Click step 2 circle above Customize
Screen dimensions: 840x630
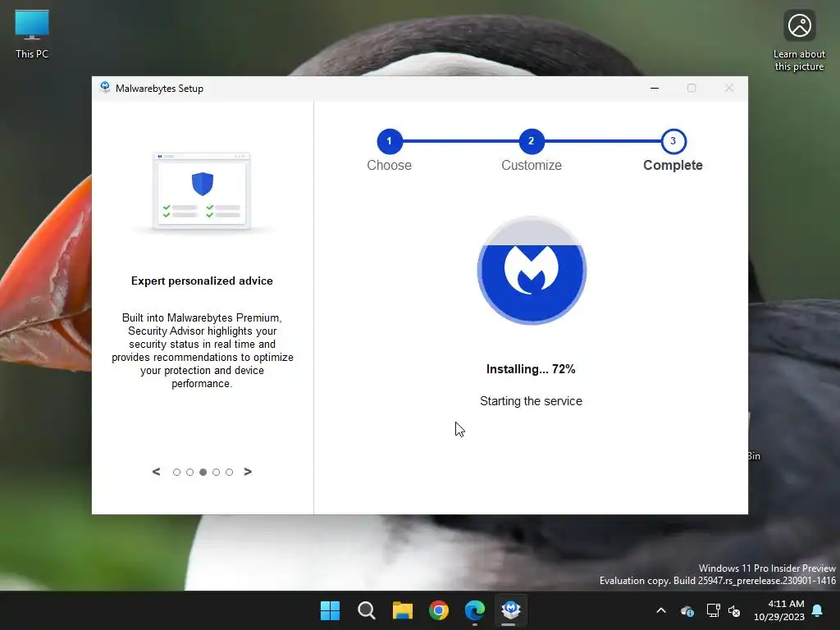click(532, 141)
